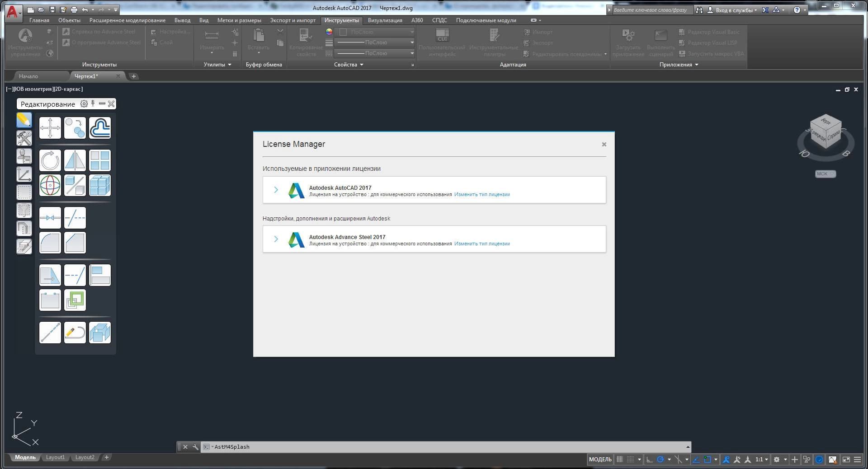Toggle 2D object snap in status bar

coord(708,460)
